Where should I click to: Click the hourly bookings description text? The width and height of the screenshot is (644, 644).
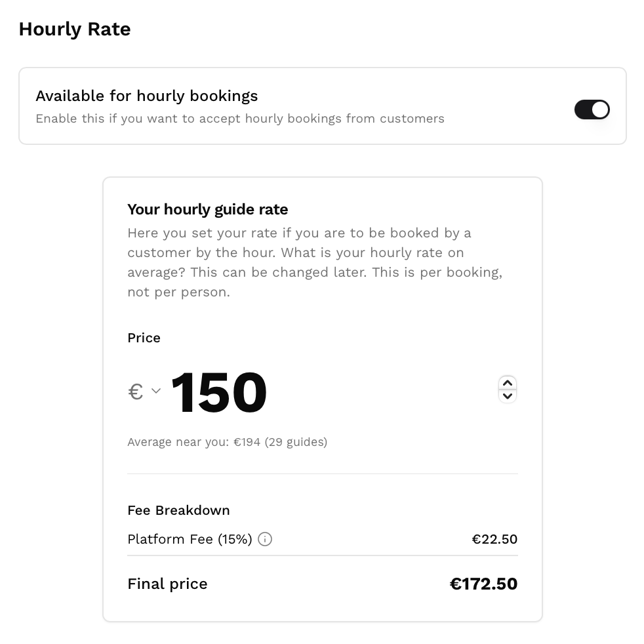[240, 119]
